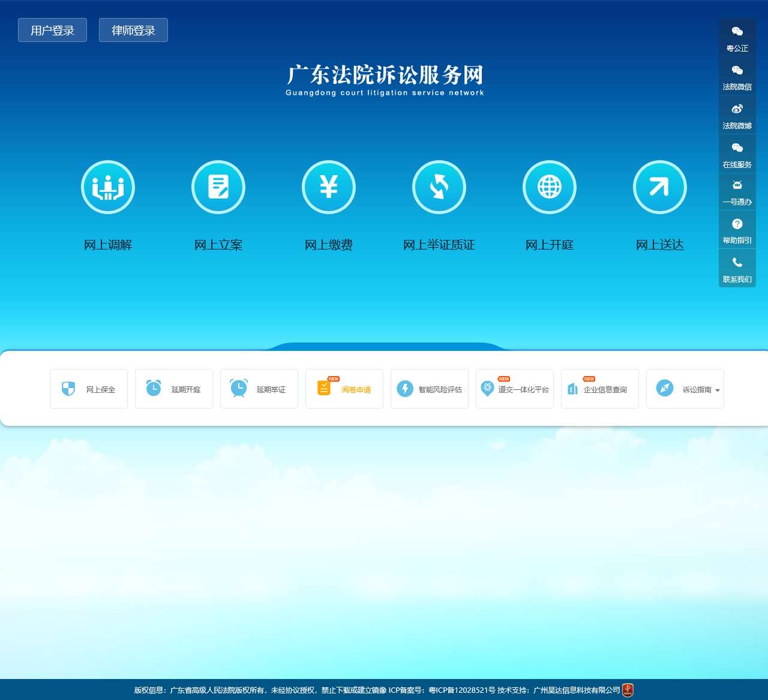This screenshot has height=700, width=768.
Task: Open the 阅卷申请 file review application
Action: pyautogui.click(x=344, y=389)
